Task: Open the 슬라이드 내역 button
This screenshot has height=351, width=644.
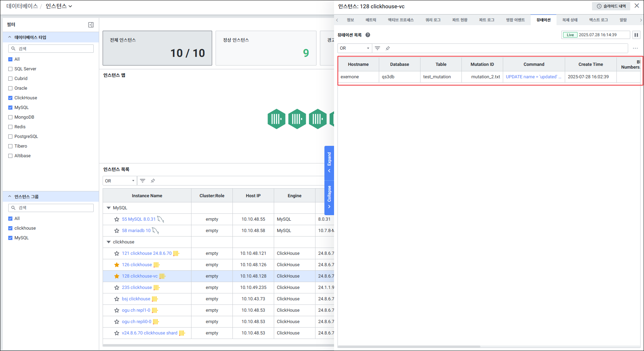Action: 611,6
